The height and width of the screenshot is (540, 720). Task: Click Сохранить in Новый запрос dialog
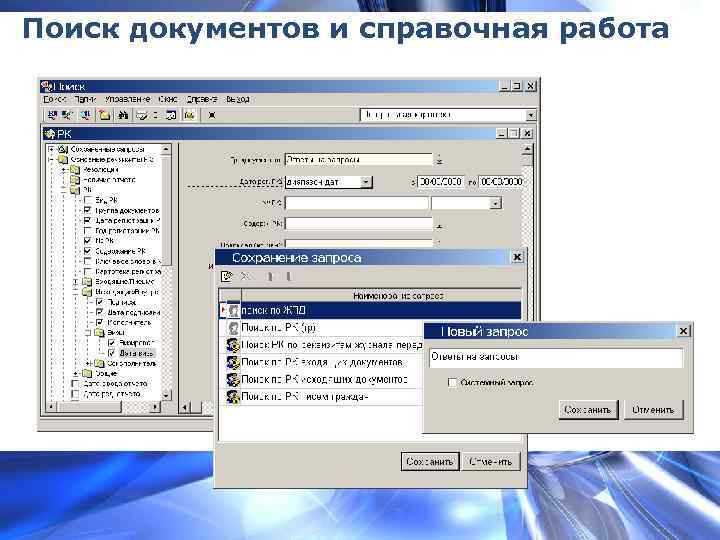click(x=588, y=410)
